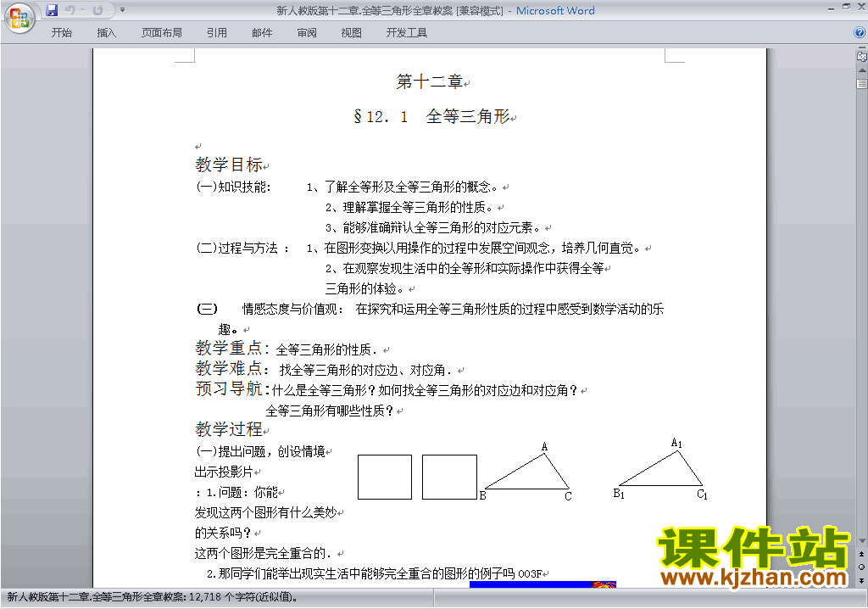Jump to next page double-arrow
Screen dimensions: 868x609
click(862, 580)
